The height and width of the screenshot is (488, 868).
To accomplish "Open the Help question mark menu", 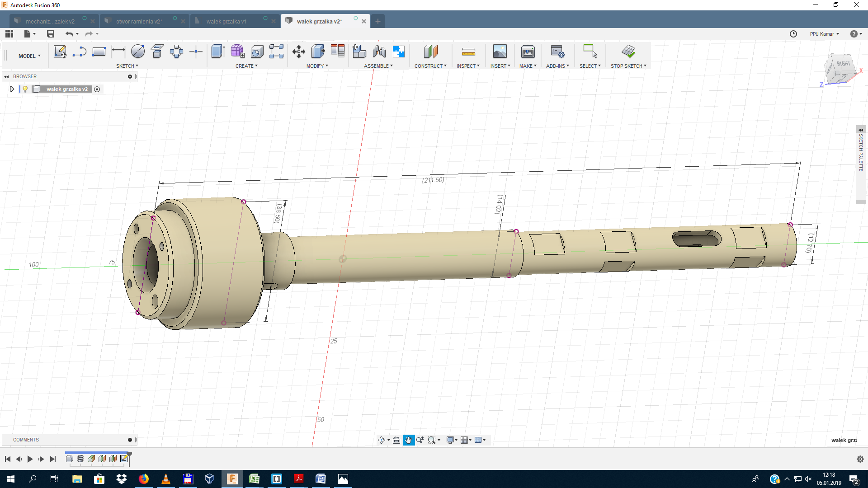I will (x=856, y=34).
